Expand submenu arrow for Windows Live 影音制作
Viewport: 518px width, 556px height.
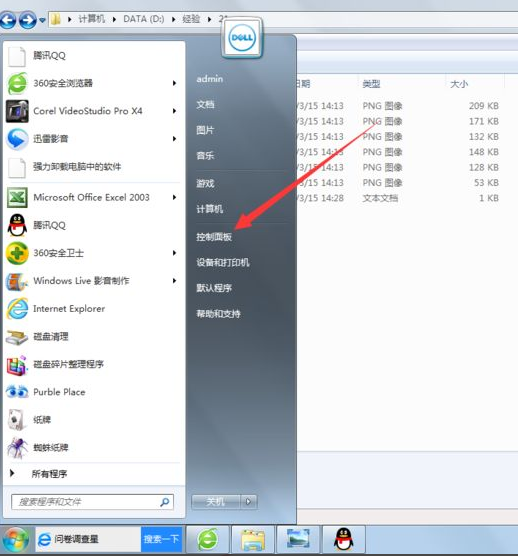pyautogui.click(x=174, y=281)
